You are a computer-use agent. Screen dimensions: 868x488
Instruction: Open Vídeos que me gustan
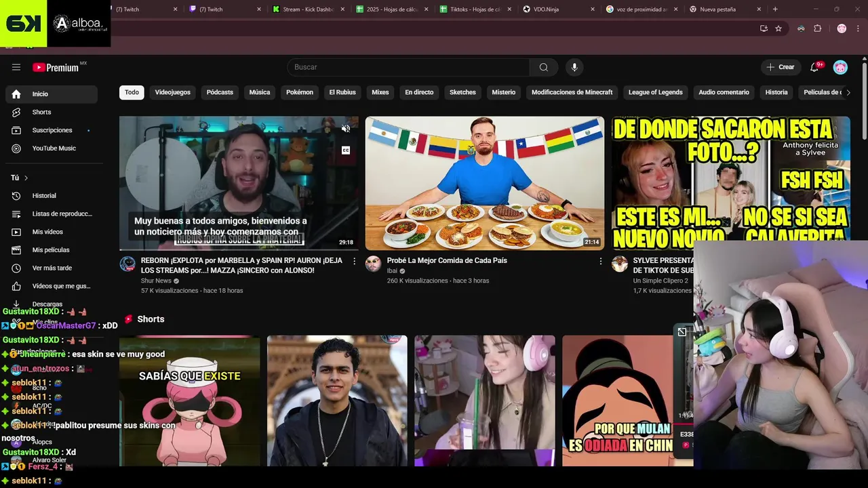[52, 286]
